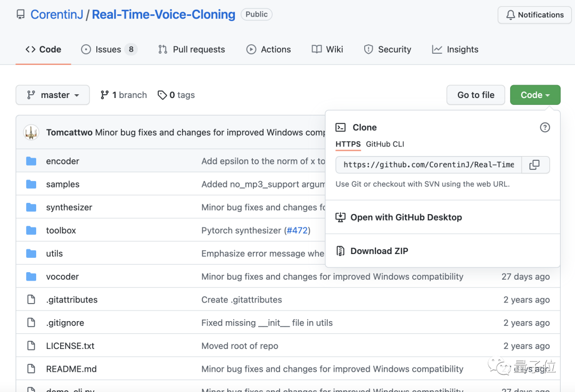The height and width of the screenshot is (392, 575).
Task: Click the encoder folder icon
Action: point(31,161)
